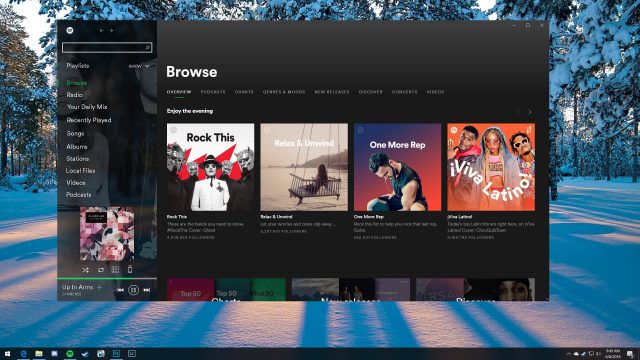Skip to the next track
This screenshot has width=640, height=360.
[x=147, y=290]
